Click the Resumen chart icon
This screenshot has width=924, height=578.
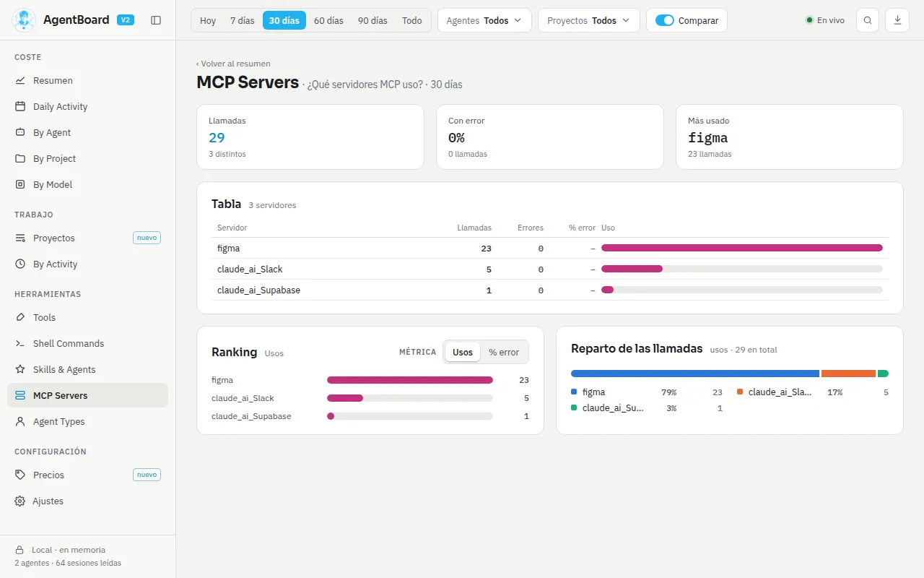pyautogui.click(x=20, y=80)
